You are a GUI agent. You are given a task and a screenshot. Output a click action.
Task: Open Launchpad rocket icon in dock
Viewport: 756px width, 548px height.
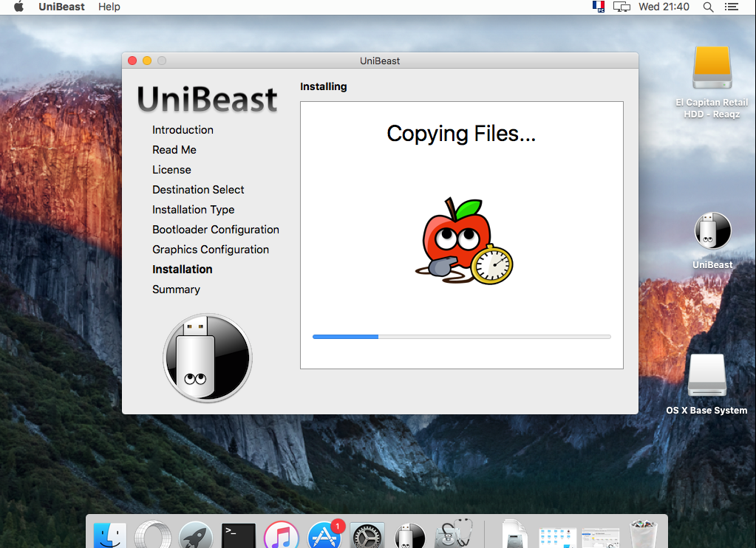pos(195,535)
